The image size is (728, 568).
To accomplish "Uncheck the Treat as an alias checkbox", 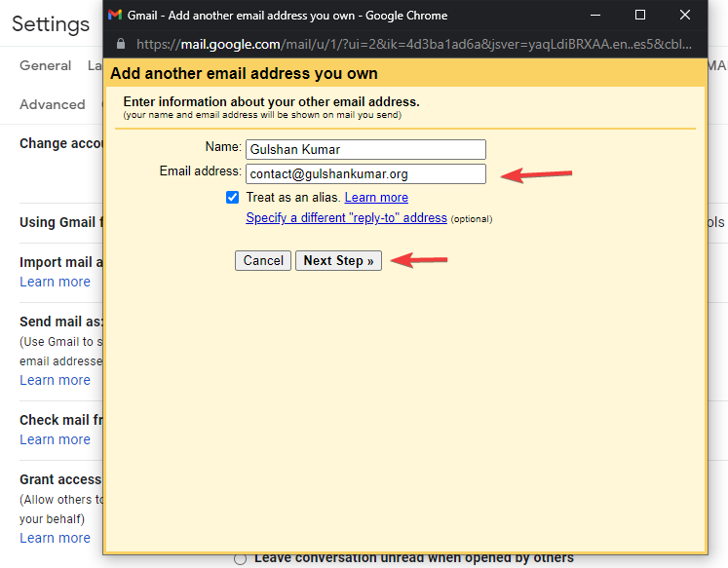I will tap(233, 197).
